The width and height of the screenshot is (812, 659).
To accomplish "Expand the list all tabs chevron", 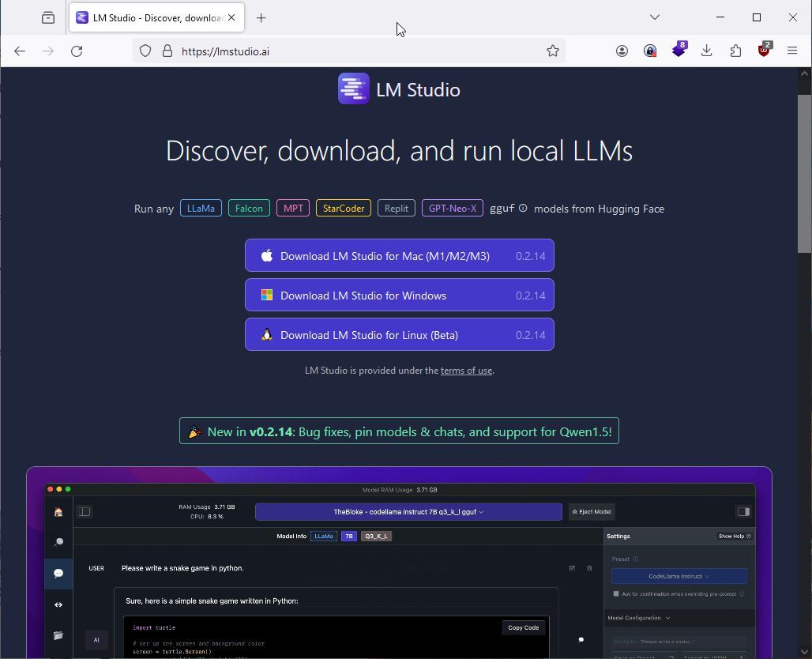I will 655,17.
